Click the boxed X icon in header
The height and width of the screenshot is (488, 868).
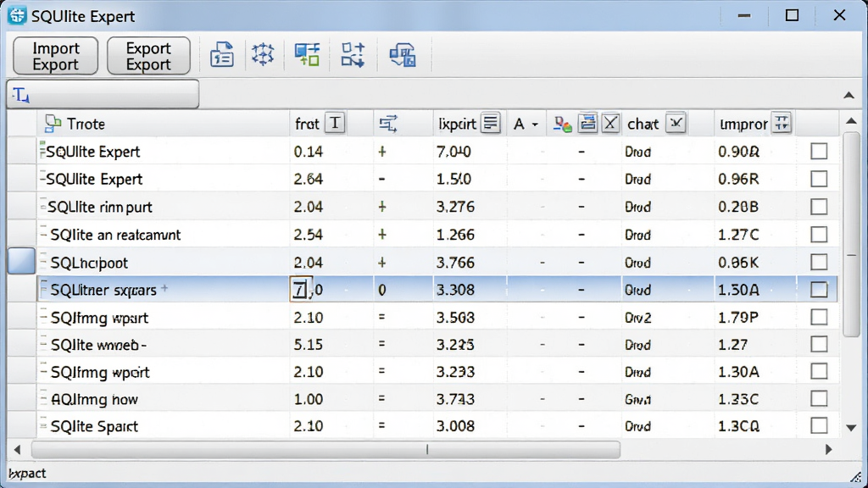click(610, 123)
